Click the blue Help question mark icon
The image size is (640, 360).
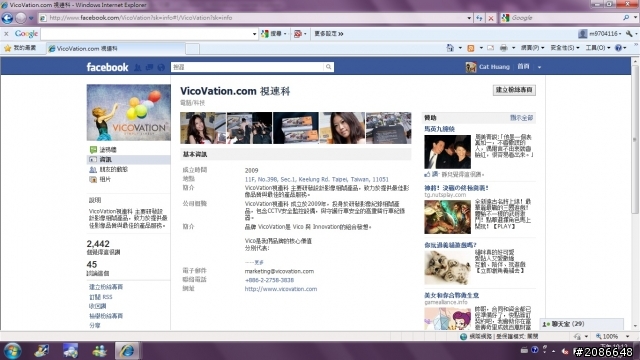point(619,48)
